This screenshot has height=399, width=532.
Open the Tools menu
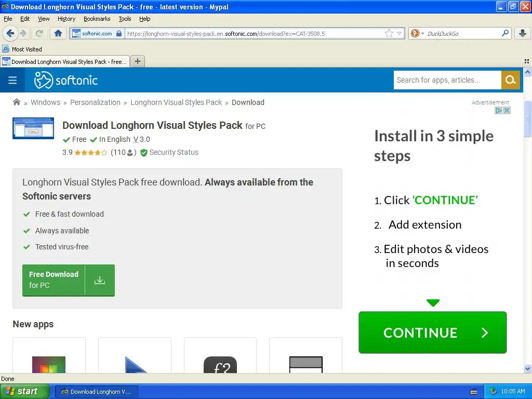click(125, 19)
